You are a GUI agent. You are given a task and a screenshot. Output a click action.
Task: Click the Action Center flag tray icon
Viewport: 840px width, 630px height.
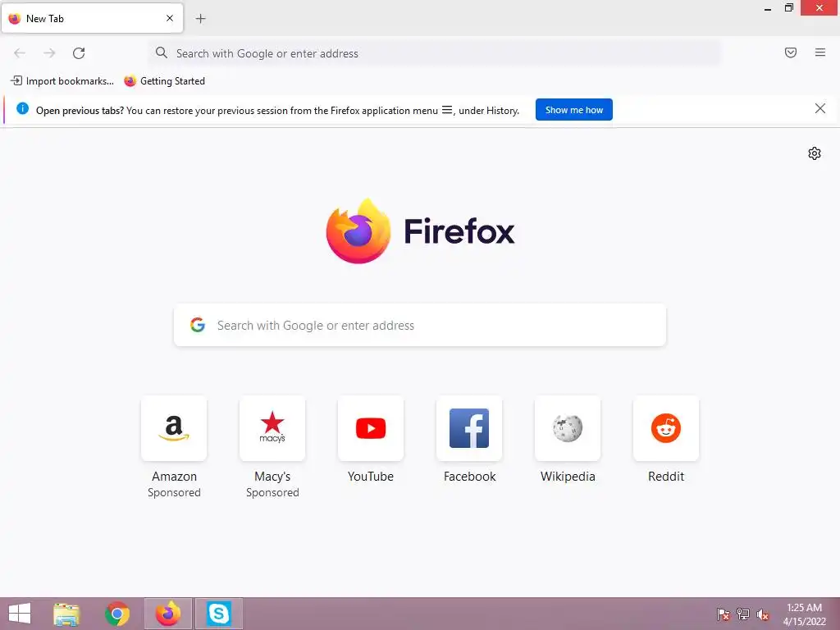724,614
